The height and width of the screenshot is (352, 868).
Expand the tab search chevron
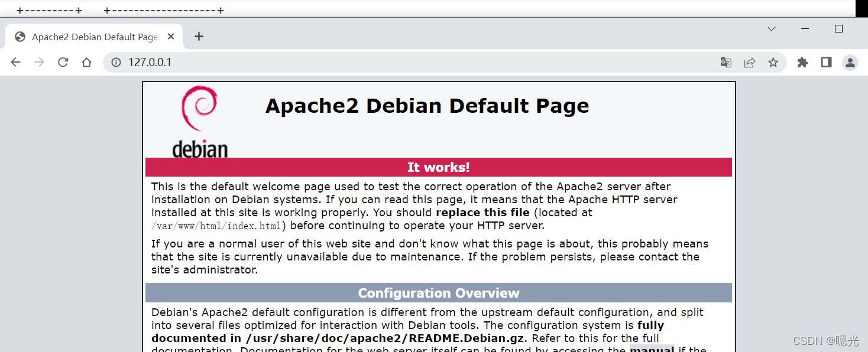point(772,28)
